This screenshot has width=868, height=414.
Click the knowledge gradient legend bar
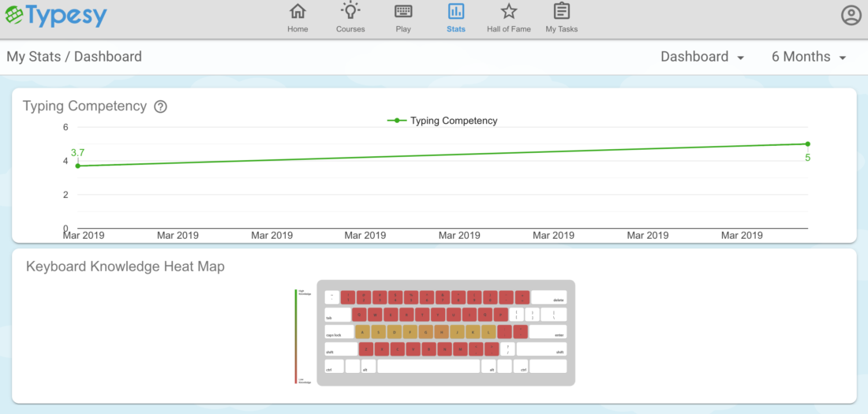point(296,336)
